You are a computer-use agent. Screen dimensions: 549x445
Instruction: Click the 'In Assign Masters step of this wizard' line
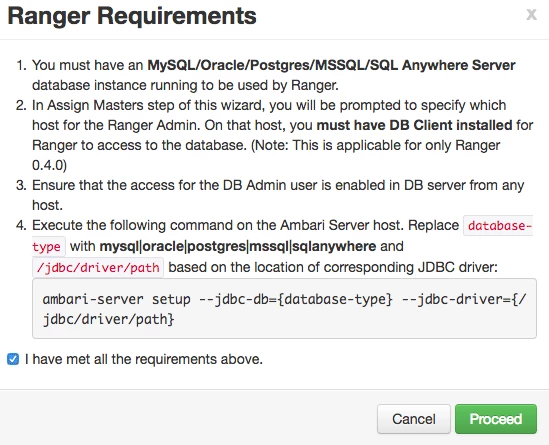click(x=269, y=105)
